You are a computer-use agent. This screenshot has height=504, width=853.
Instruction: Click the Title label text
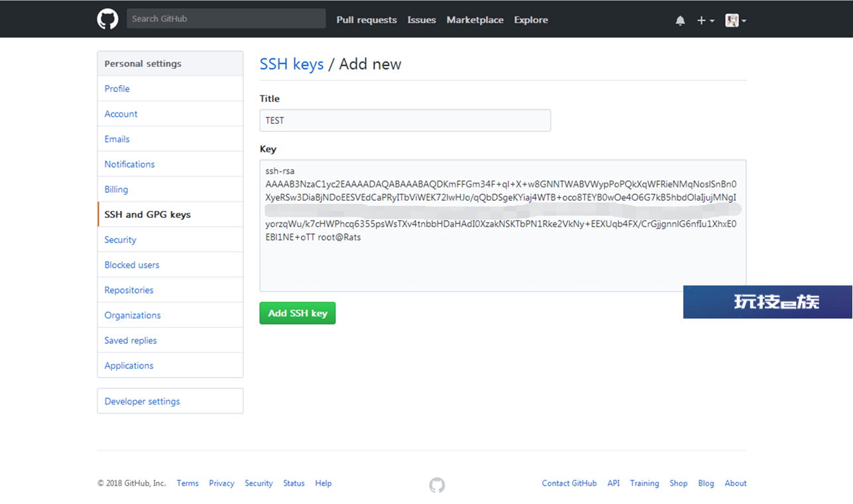pyautogui.click(x=270, y=99)
